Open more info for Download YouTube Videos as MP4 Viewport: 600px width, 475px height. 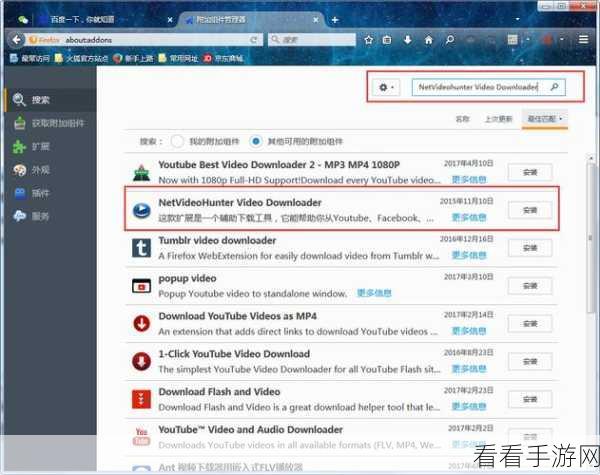click(469, 331)
